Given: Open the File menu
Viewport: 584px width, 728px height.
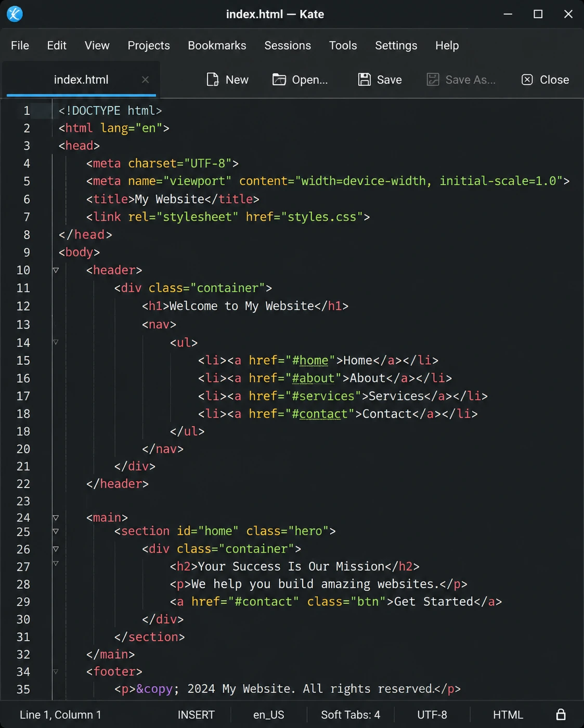Looking at the screenshot, I should coord(20,46).
